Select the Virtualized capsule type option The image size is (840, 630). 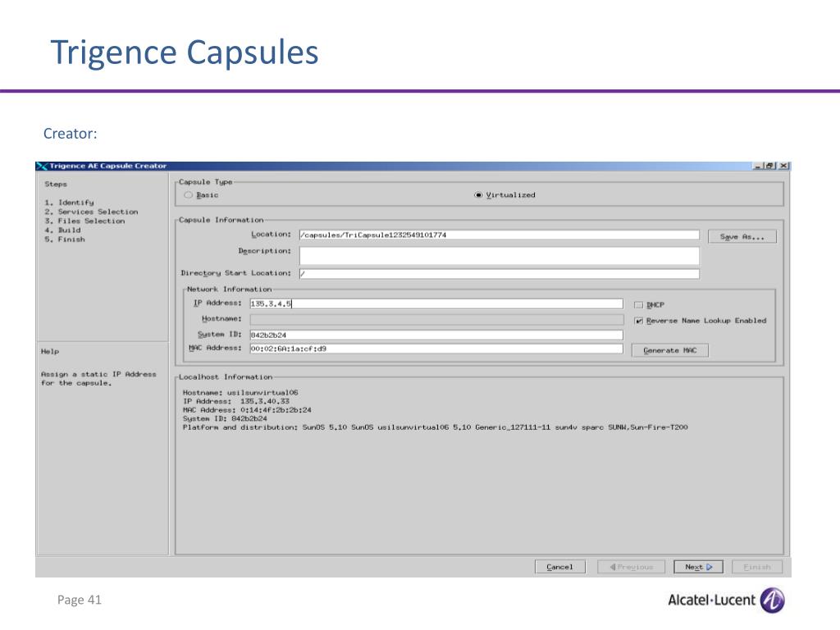(478, 195)
